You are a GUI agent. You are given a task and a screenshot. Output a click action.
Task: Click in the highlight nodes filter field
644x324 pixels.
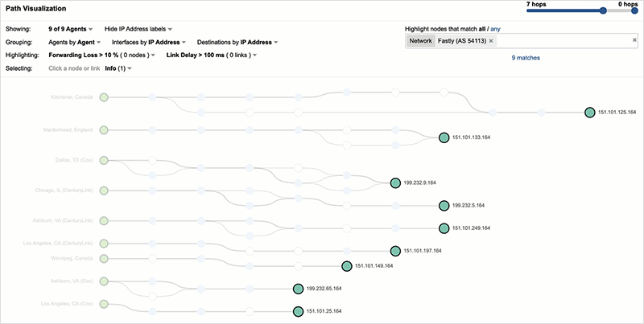point(563,40)
